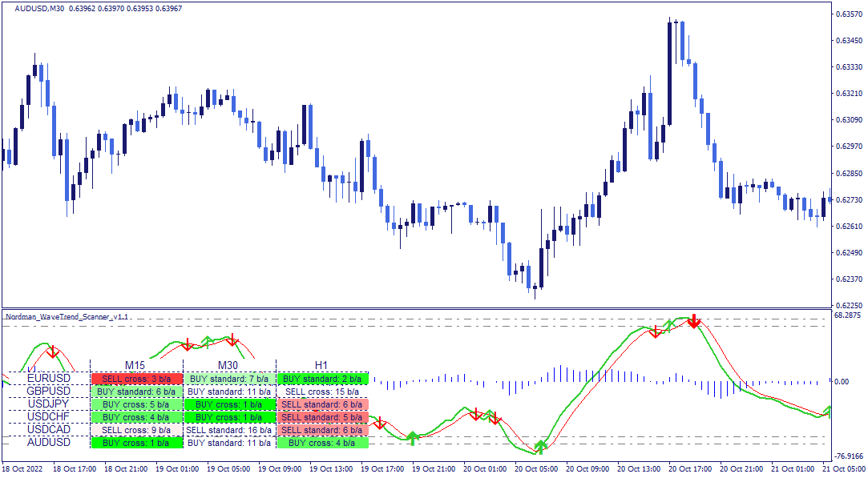Click the USDCHF M30 BUY cross cell
The width and height of the screenshot is (868, 478).
pyautogui.click(x=229, y=417)
